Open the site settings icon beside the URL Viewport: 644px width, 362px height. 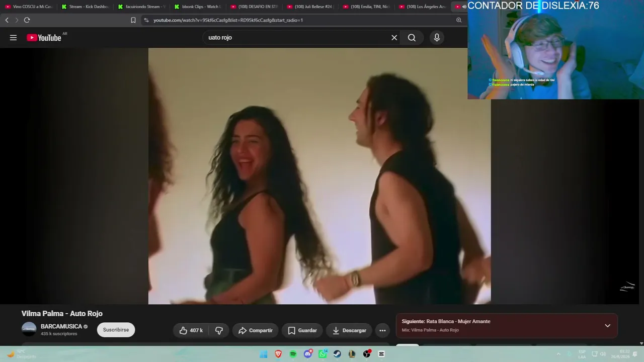(x=146, y=20)
